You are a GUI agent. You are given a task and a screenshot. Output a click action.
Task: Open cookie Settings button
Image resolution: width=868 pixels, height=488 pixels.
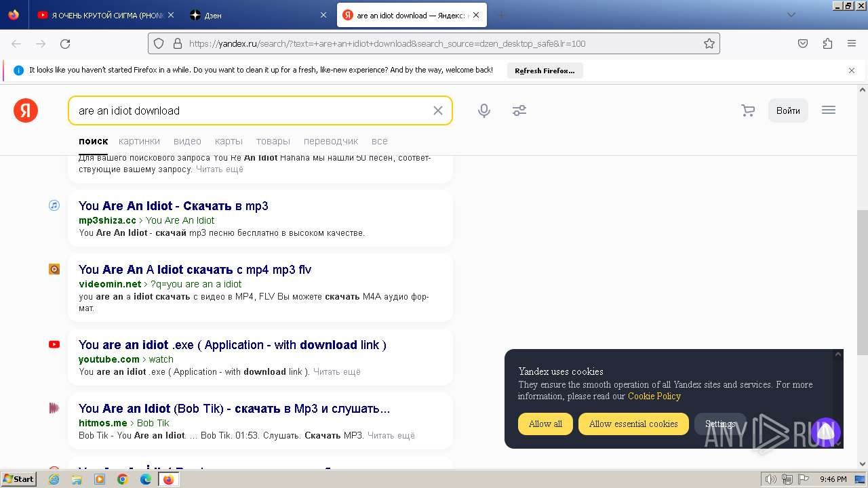click(720, 424)
